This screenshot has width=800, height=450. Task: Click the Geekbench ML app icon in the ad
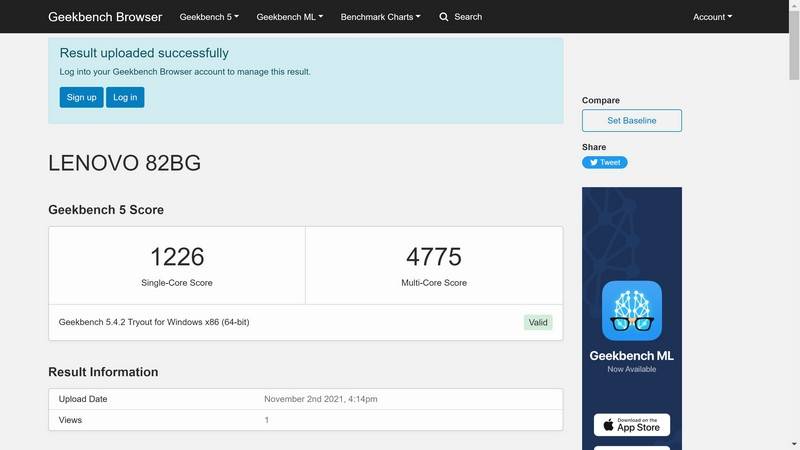(631, 311)
